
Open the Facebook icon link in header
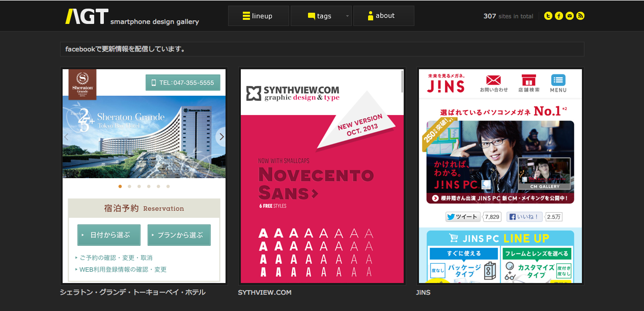pos(559,16)
